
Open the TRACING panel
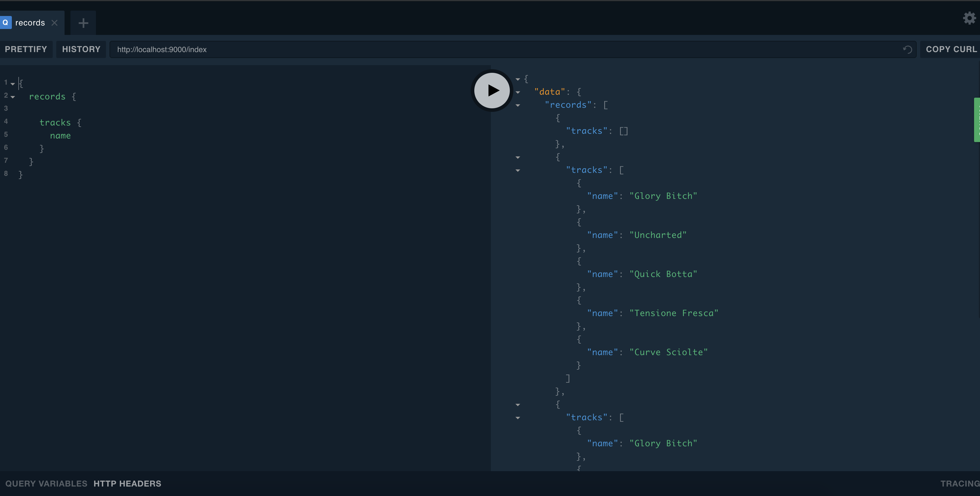tap(960, 484)
